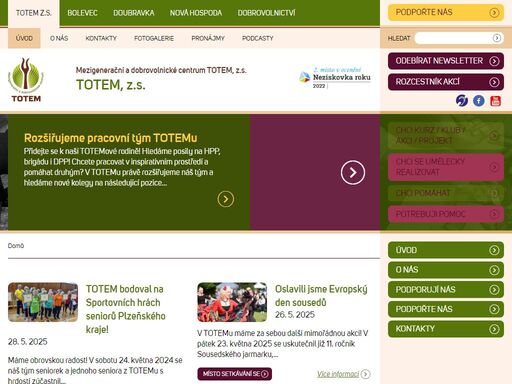Open the Rozšiřujeme pracovní tým TOTEMu headline
The height and width of the screenshot is (384, 512).
tap(111, 138)
